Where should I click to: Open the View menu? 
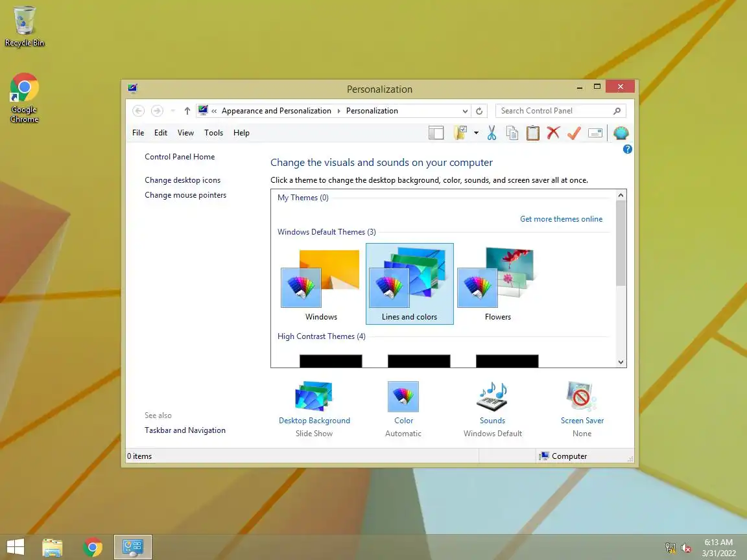(185, 133)
